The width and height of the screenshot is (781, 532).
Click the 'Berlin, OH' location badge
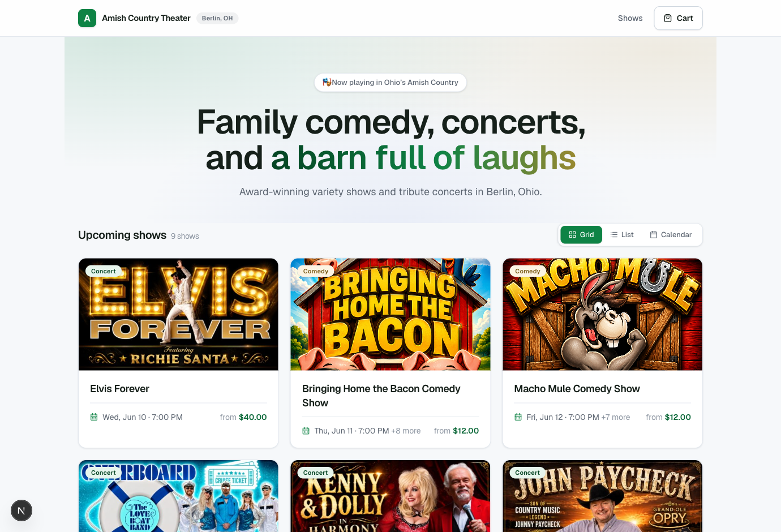pos(217,18)
